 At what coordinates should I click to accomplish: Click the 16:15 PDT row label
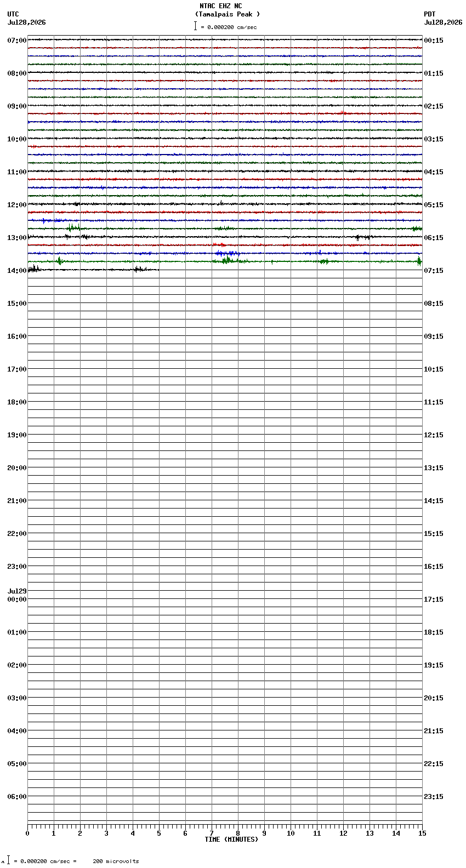[x=434, y=567]
